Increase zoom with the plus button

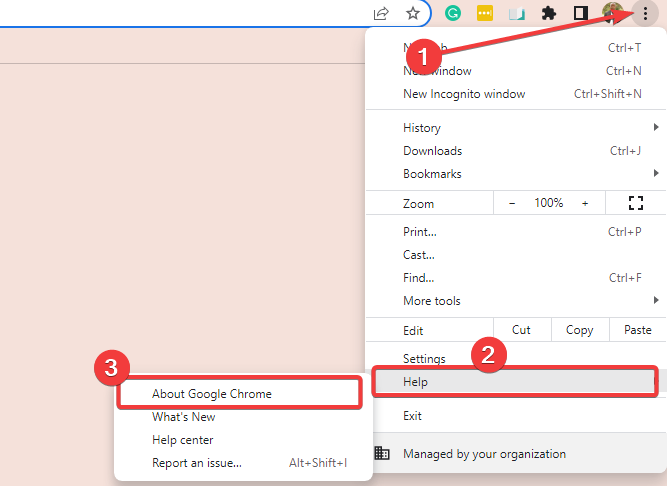pos(585,203)
